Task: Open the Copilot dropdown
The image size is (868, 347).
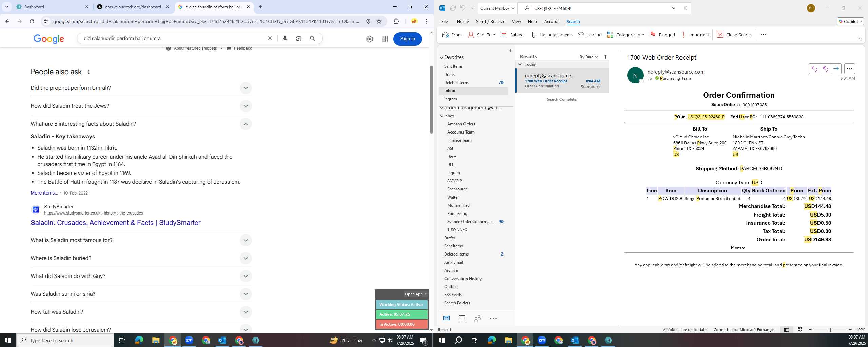Action: coord(850,21)
